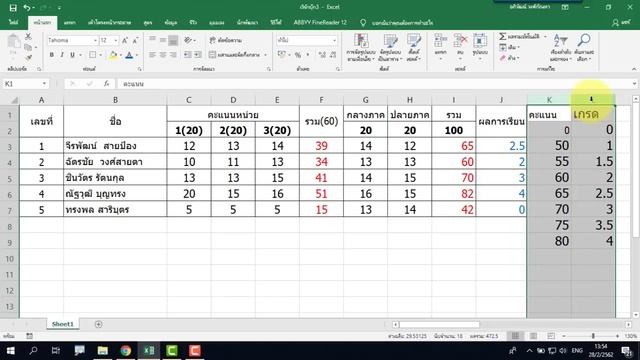Expand the formula bar
This screenshot has height=360, width=640.
pyautogui.click(x=634, y=84)
